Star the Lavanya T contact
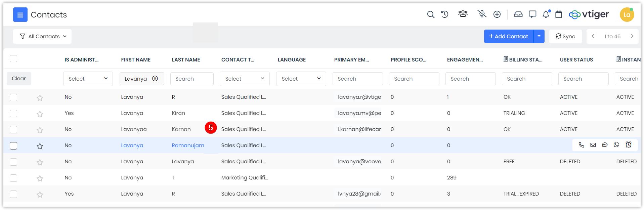 click(x=40, y=178)
